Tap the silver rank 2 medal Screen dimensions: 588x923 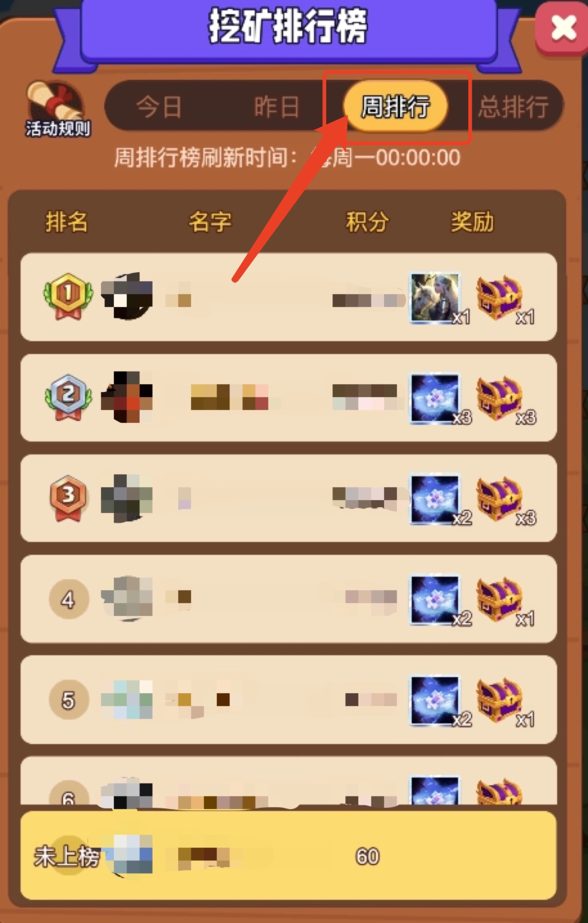pyautogui.click(x=68, y=397)
